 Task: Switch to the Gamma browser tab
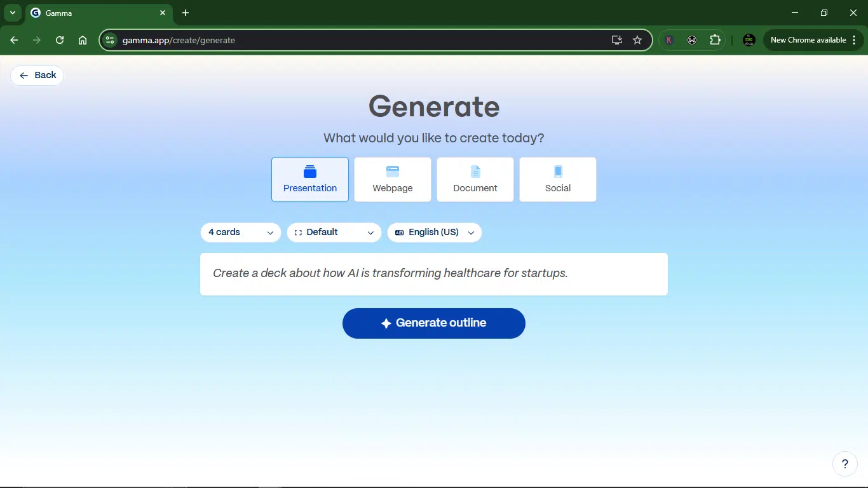(x=99, y=13)
